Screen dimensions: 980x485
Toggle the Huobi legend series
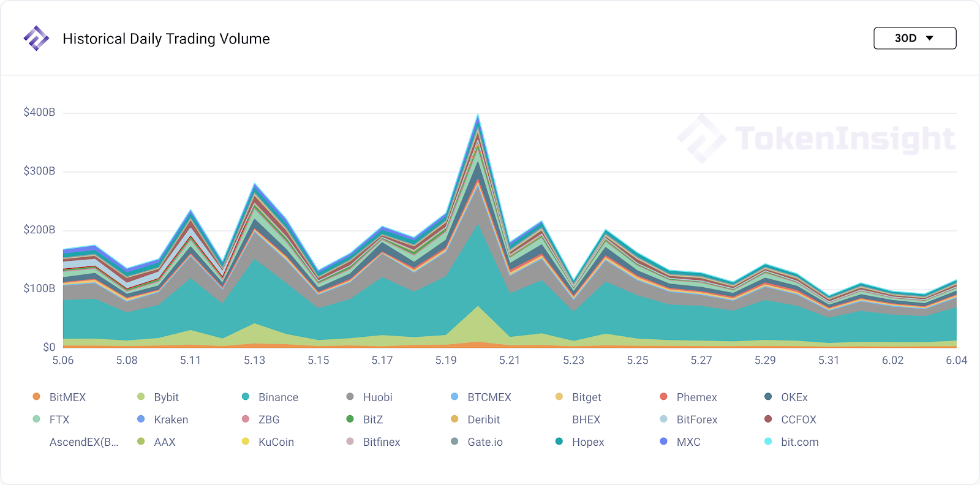click(369, 397)
